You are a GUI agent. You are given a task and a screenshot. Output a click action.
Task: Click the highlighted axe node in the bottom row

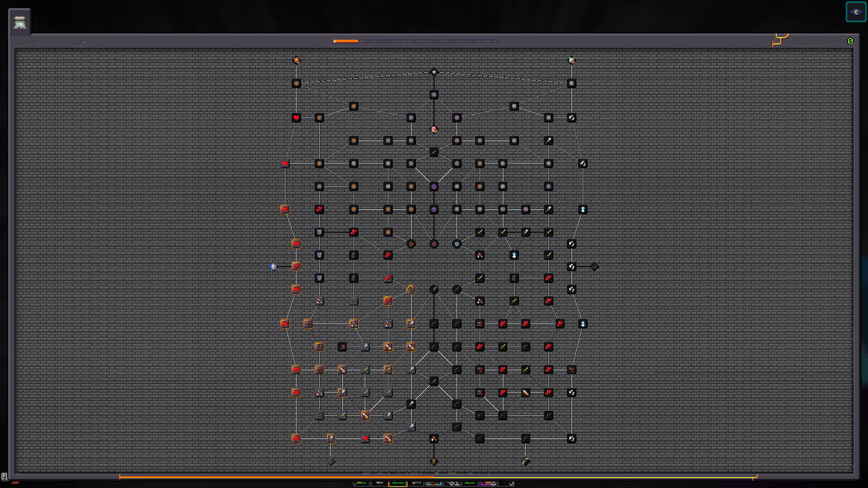(x=331, y=439)
